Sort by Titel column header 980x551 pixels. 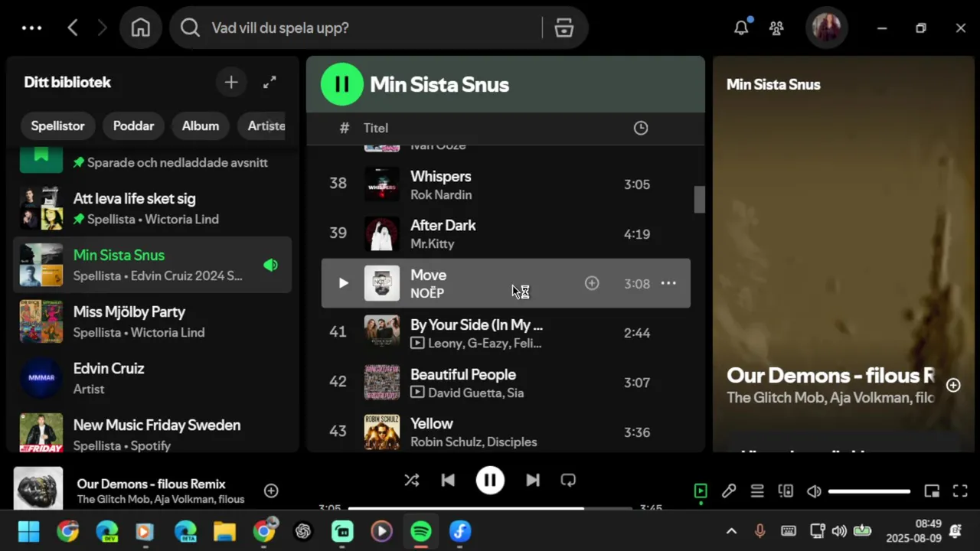(x=375, y=128)
